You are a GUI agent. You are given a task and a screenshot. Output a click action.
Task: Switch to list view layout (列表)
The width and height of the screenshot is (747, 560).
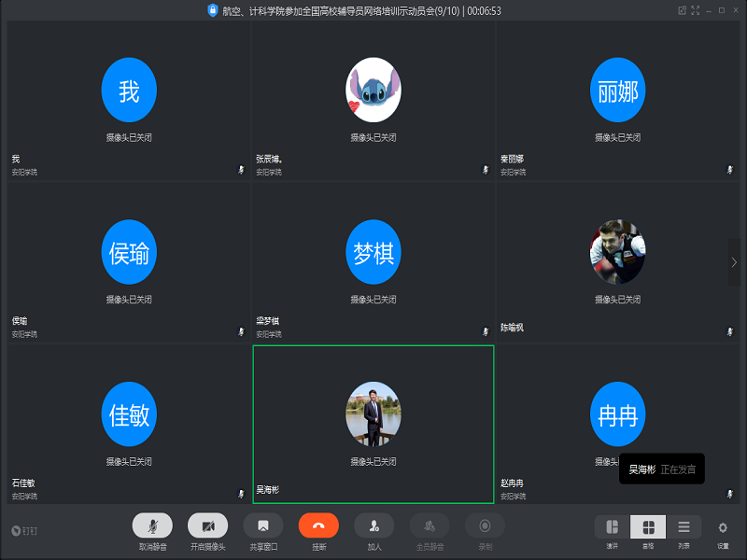pos(684,527)
